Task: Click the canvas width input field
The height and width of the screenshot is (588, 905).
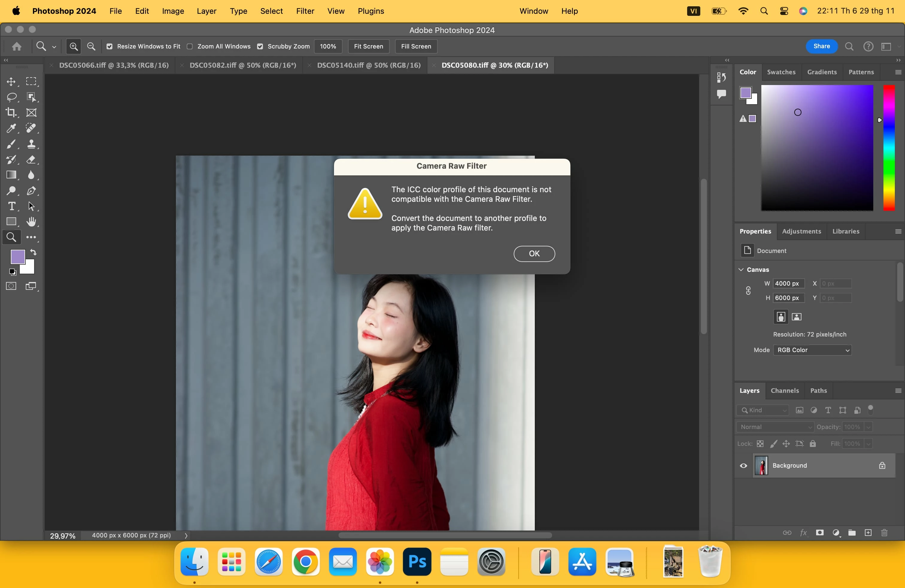Action: [x=788, y=284]
